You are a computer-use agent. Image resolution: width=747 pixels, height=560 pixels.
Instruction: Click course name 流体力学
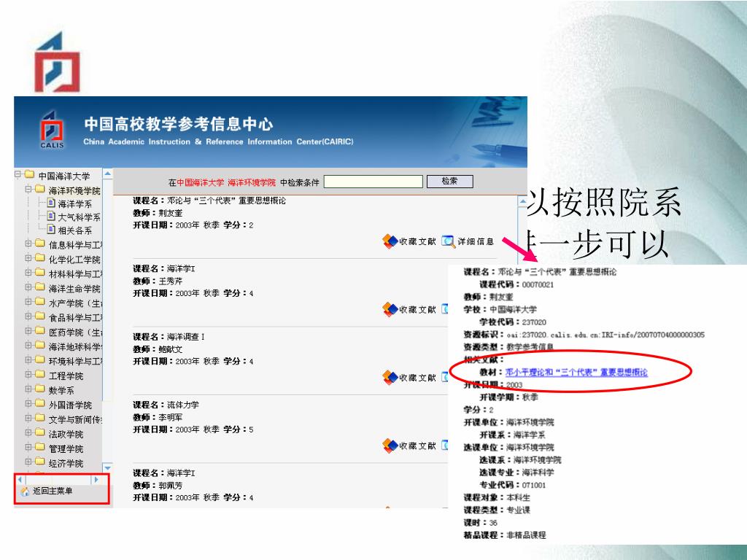[183, 405]
